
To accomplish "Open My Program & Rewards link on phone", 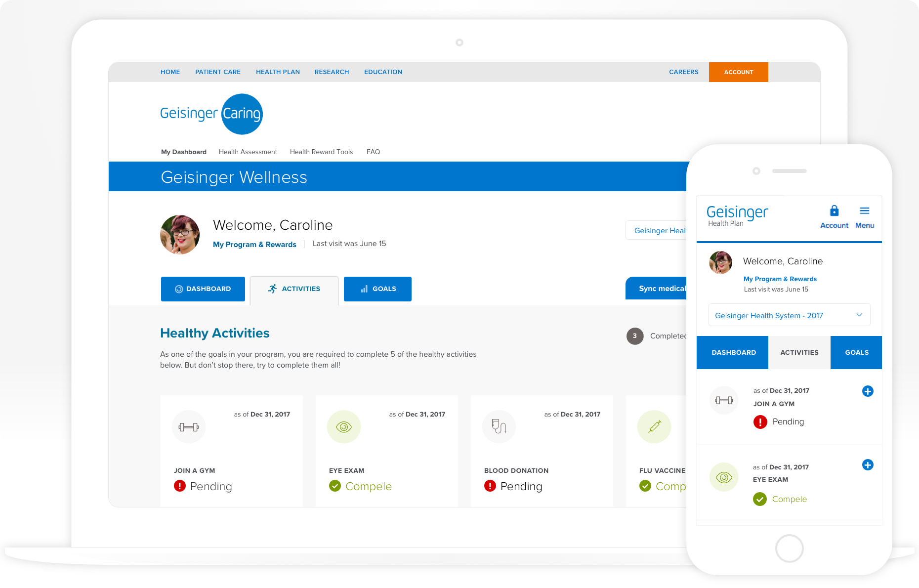I will tap(780, 279).
